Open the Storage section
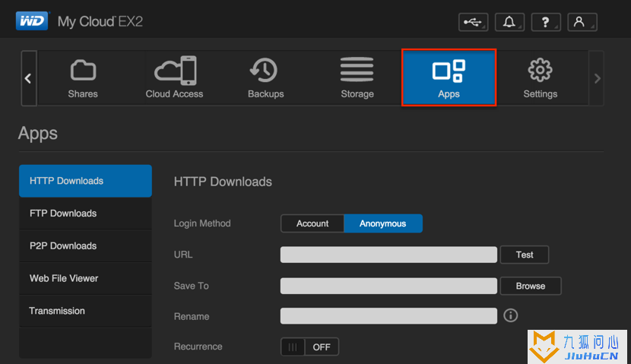The height and width of the screenshot is (364, 631). tap(357, 78)
